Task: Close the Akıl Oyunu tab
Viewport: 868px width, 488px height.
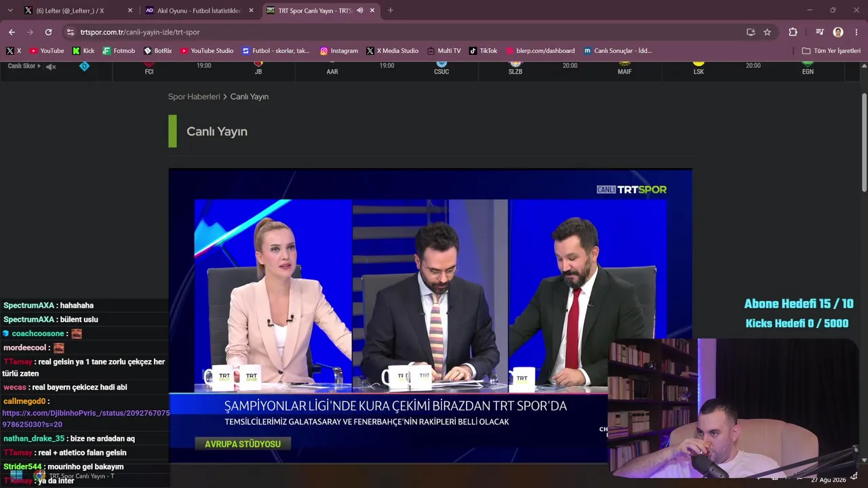Action: (251, 10)
